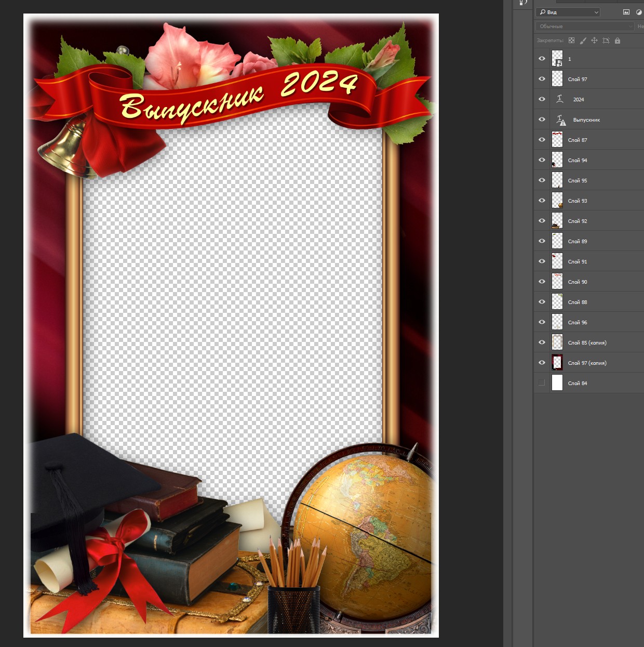Click the text icon of layer 2024
644x647 pixels.
point(560,99)
